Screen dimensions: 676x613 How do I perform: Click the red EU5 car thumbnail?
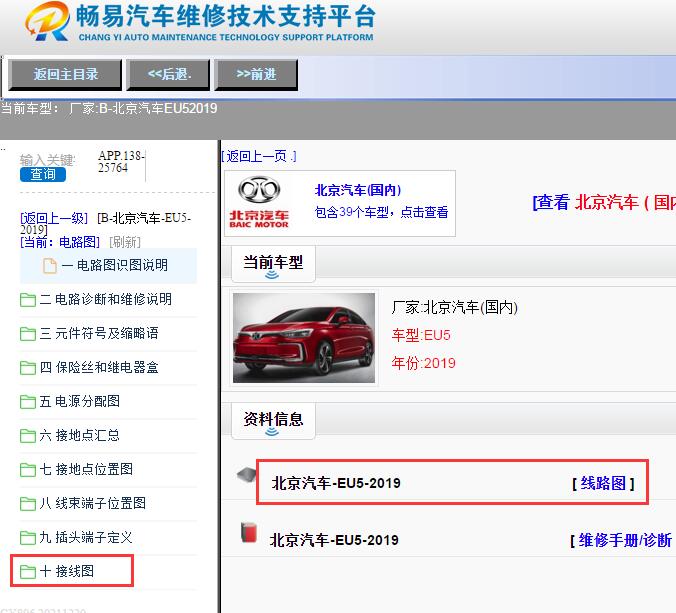(304, 338)
